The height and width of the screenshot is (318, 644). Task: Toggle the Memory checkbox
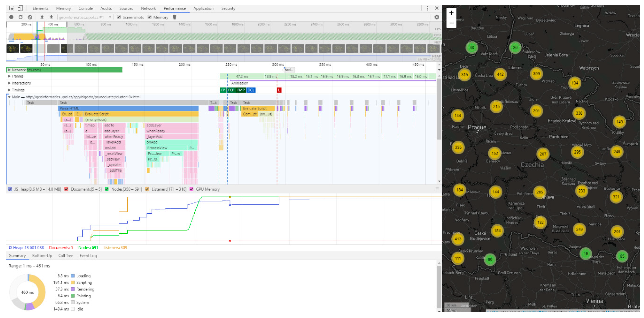[x=149, y=17]
